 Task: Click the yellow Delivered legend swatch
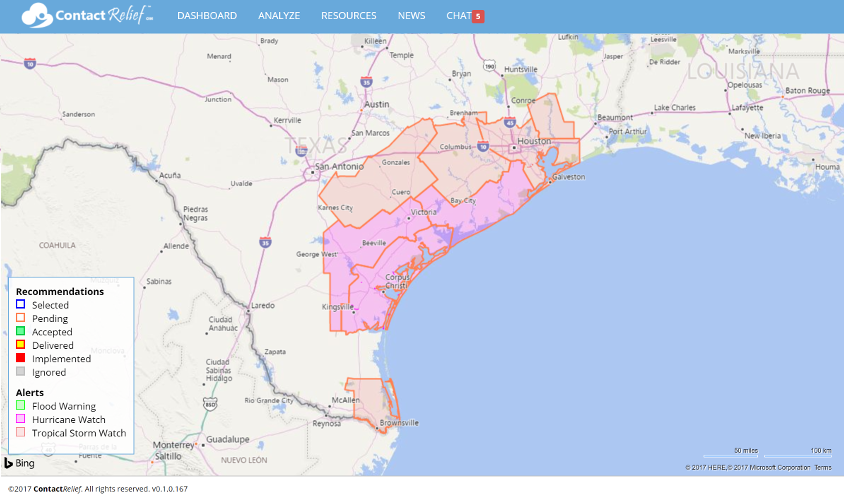[x=20, y=345]
